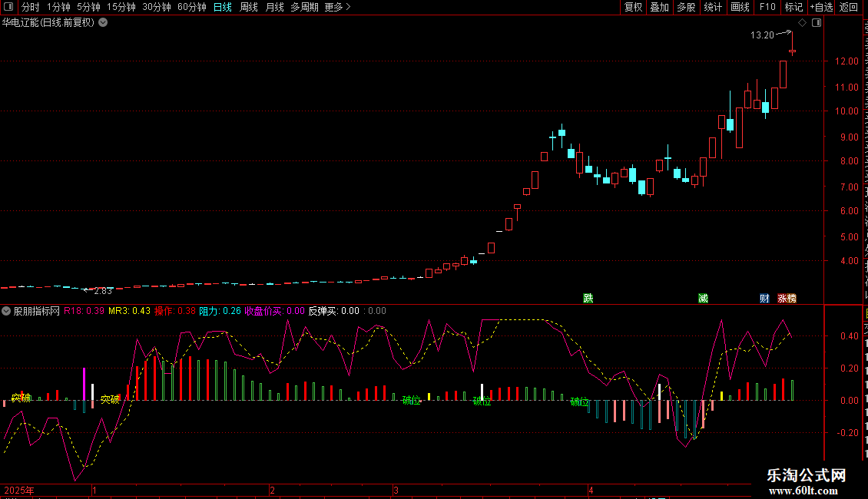Screen dimensions: 868x499
Task: Open the stock title dropdown arrow
Action: click(103, 23)
